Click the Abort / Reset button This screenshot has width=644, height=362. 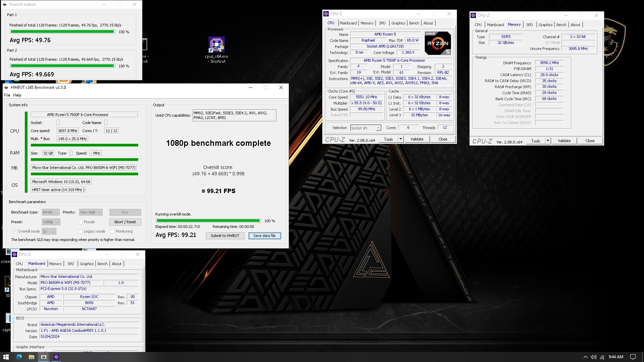coord(125,222)
